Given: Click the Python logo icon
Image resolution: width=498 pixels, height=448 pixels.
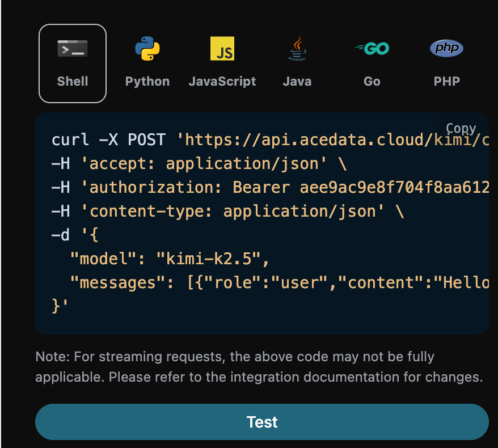Looking at the screenshot, I should point(147,49).
